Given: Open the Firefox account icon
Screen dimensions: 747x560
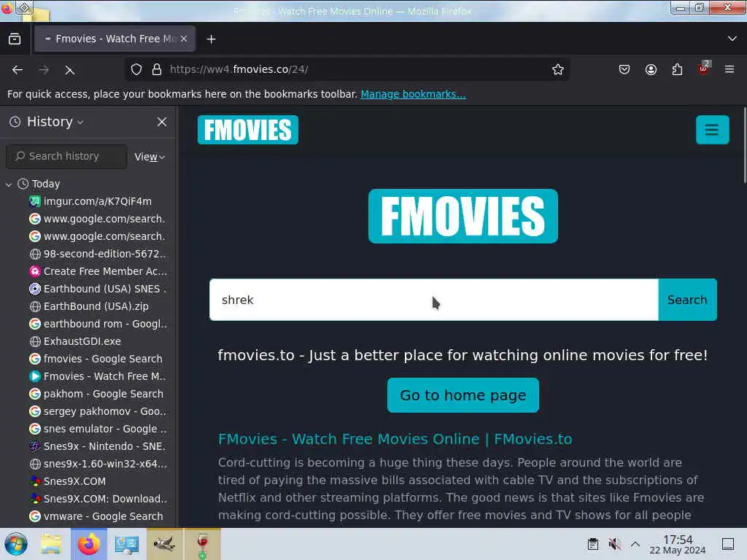Looking at the screenshot, I should coord(651,69).
